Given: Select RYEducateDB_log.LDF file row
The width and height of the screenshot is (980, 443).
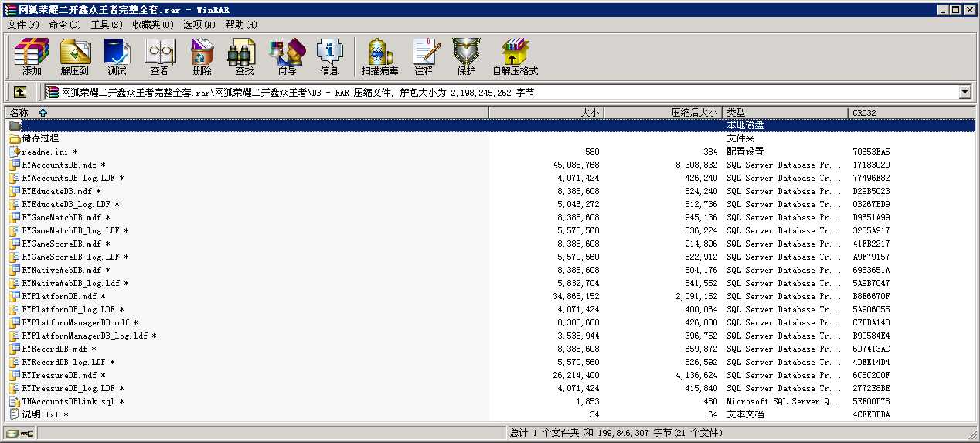Looking at the screenshot, I should 491,204.
